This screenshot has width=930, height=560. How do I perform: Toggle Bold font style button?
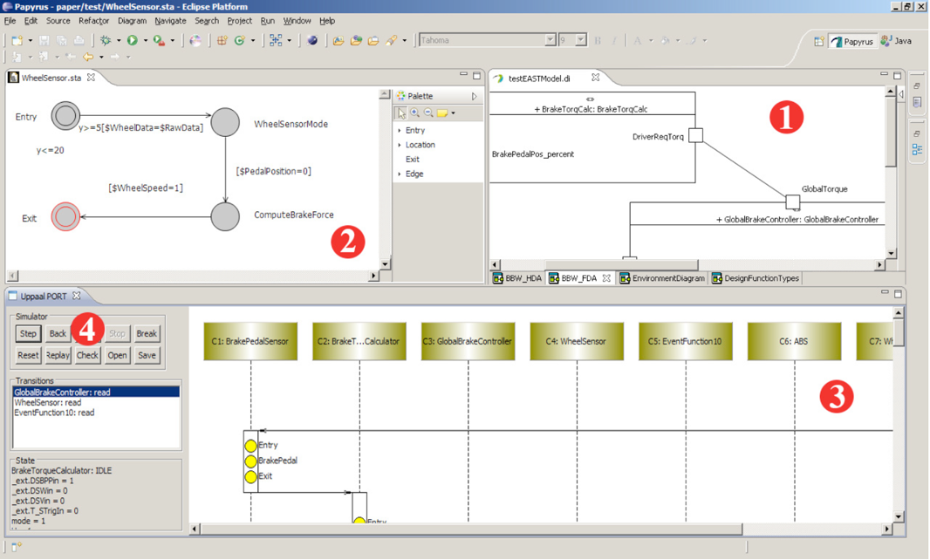[x=598, y=40]
